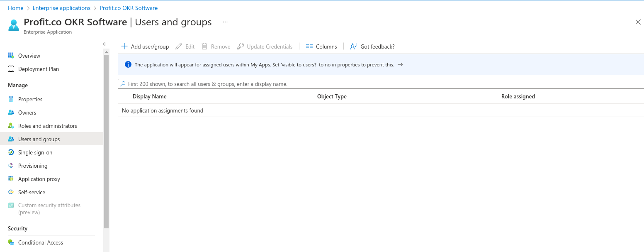Click Got feedback? label
The image size is (644, 252).
377,46
